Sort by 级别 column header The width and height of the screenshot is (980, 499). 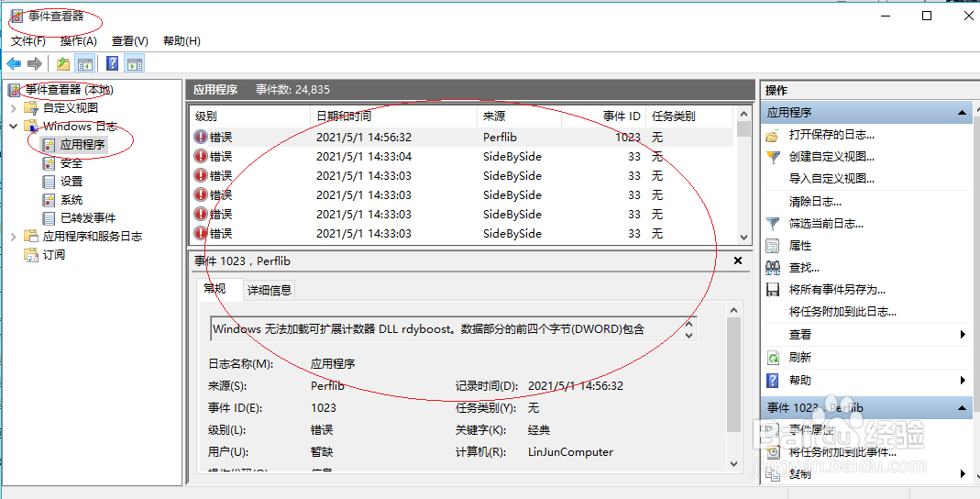coord(250,116)
